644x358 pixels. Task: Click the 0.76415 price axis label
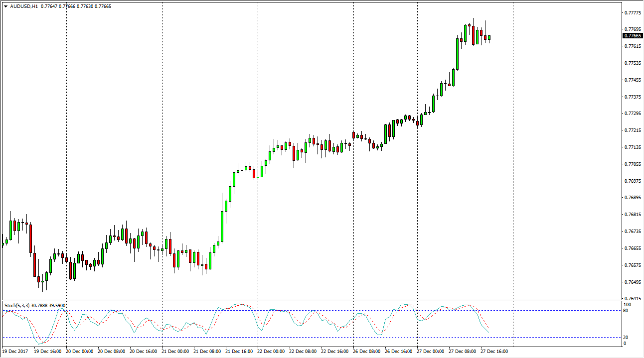pyautogui.click(x=632, y=299)
